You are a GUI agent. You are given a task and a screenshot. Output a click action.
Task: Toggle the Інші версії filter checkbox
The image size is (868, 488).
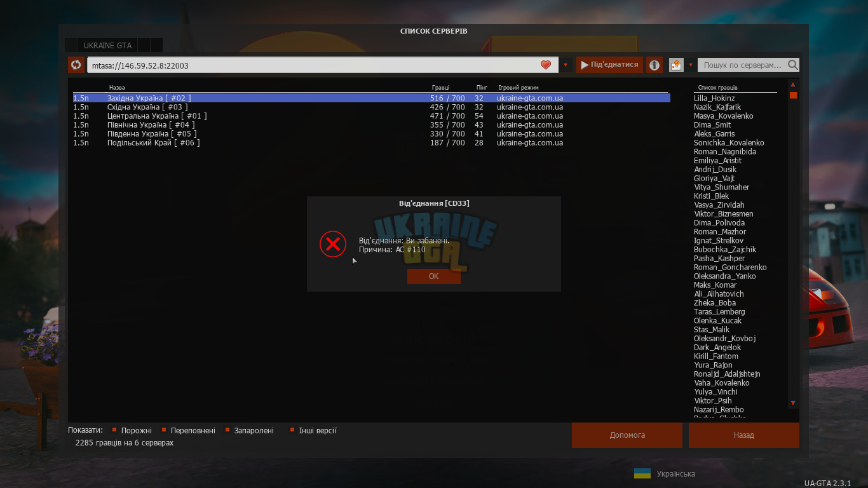click(292, 430)
